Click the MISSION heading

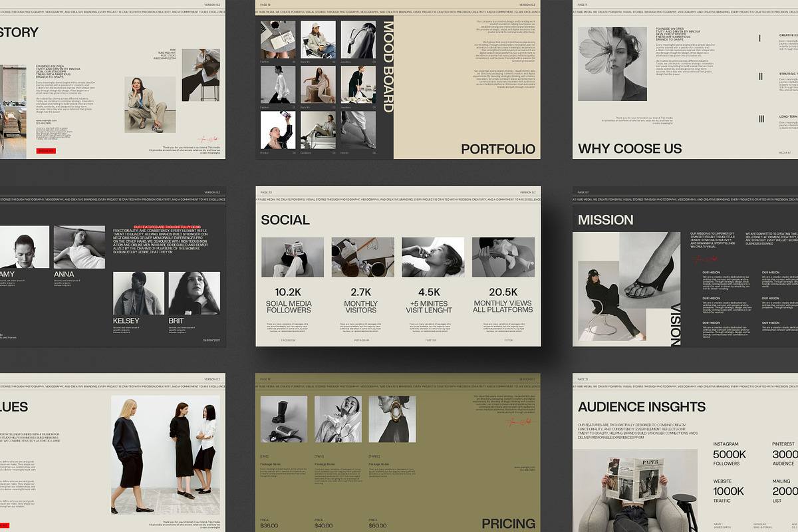click(x=606, y=219)
